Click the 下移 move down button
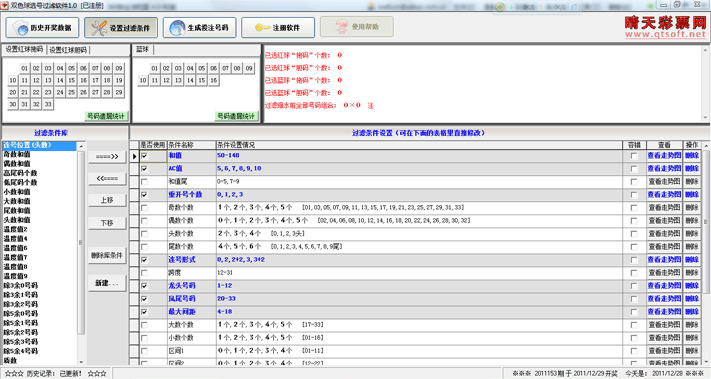The height and width of the screenshot is (379, 711). tap(107, 223)
